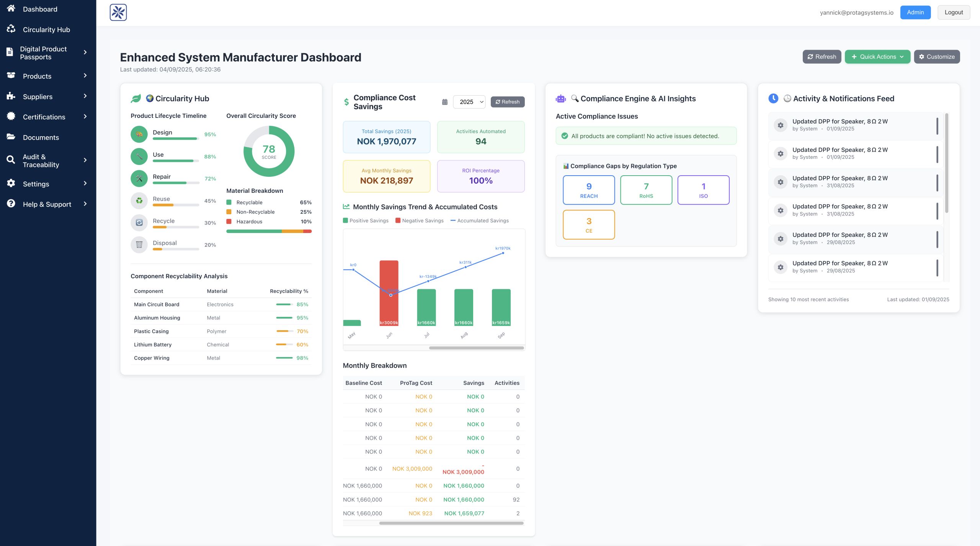Toggle Accumulated Savings line legend
The image size is (980, 546).
[479, 220]
